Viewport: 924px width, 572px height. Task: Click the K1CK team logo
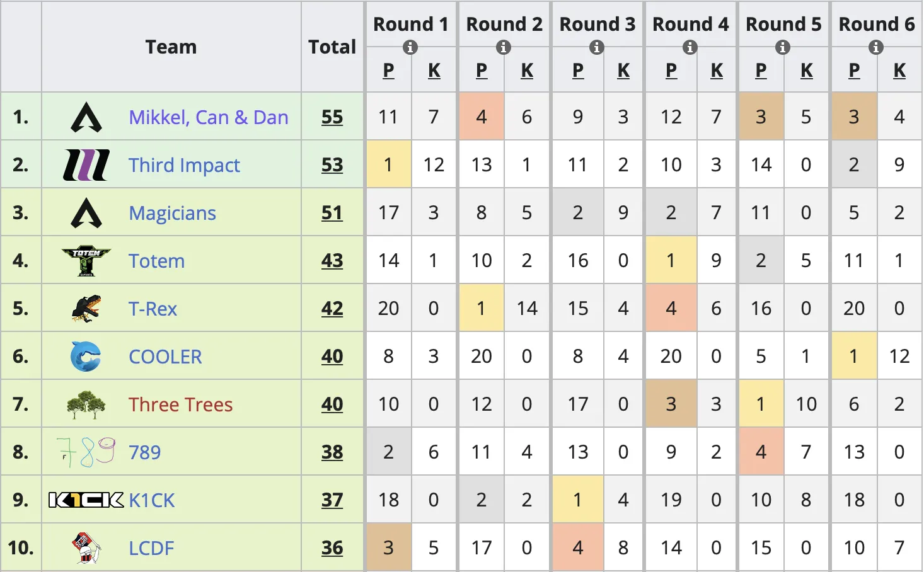86,500
